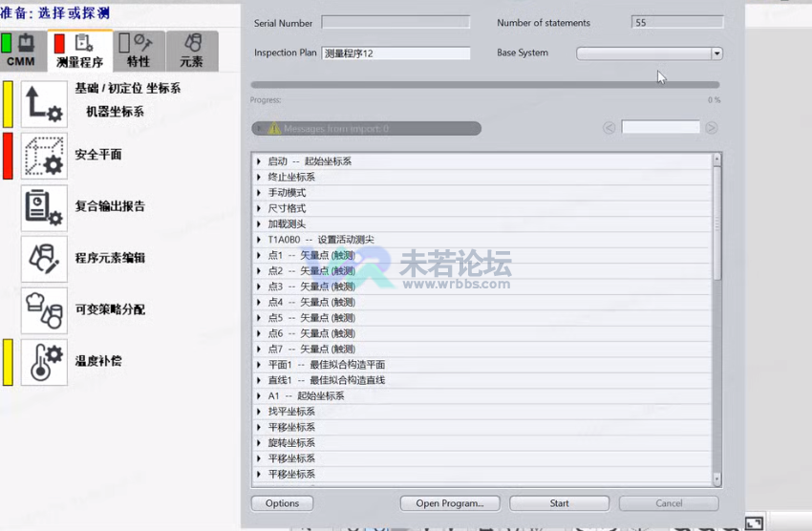812x531 pixels.
Task: Click the message index field between arrows
Action: click(660, 127)
